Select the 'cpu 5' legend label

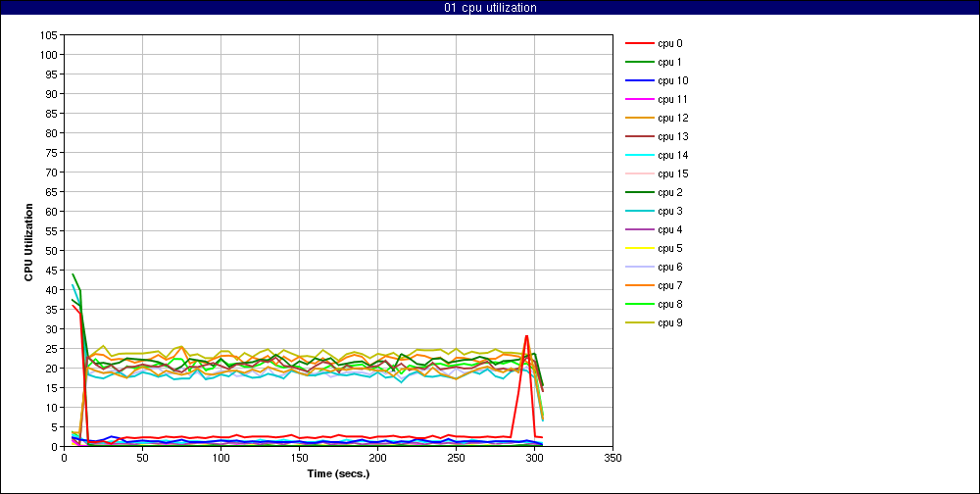pos(669,248)
